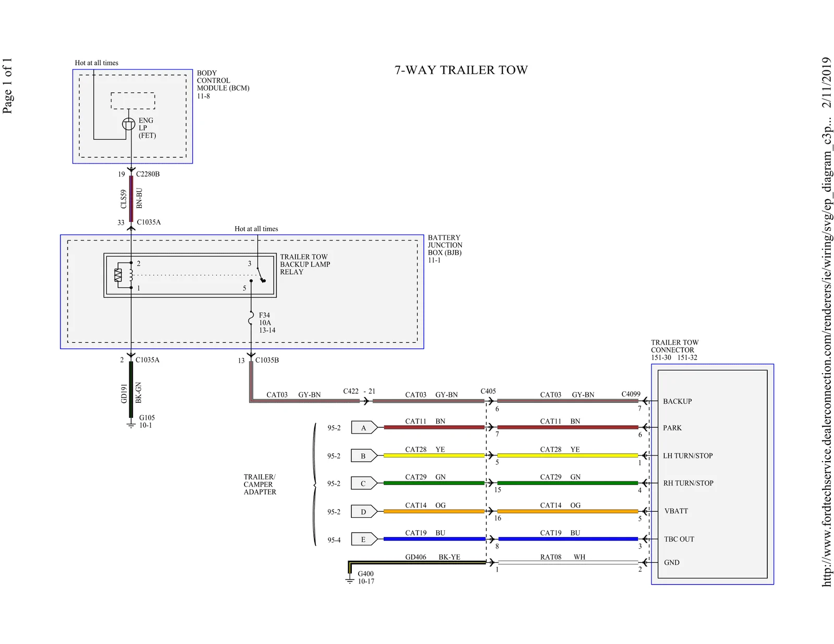
Task: Select the F34 10A 13-14 fuse label
Action: [267, 323]
